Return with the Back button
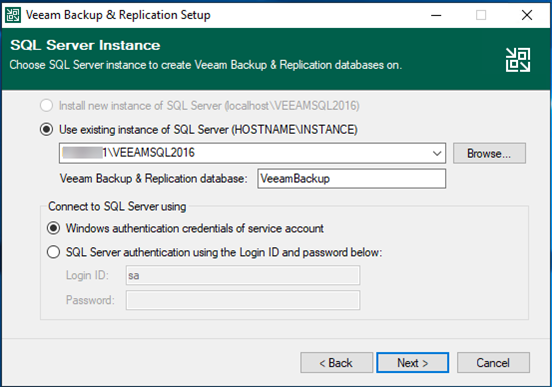The image size is (552, 387). 337,363
